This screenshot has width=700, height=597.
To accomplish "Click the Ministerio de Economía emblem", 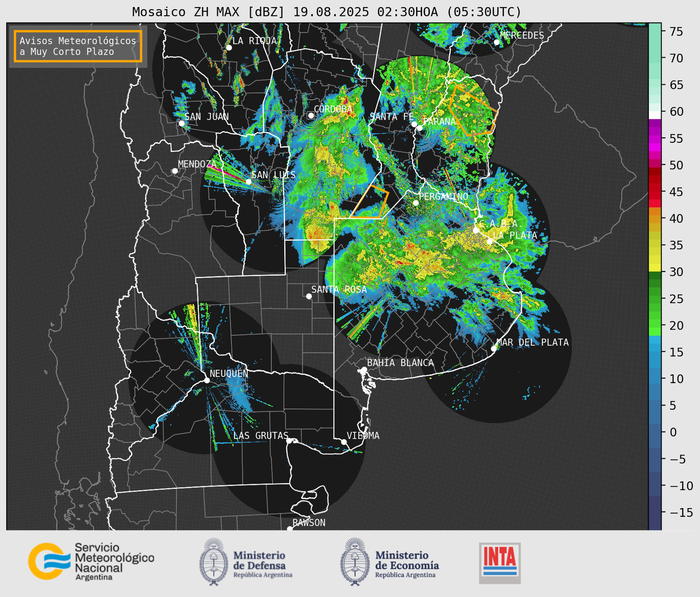I will click(355, 561).
